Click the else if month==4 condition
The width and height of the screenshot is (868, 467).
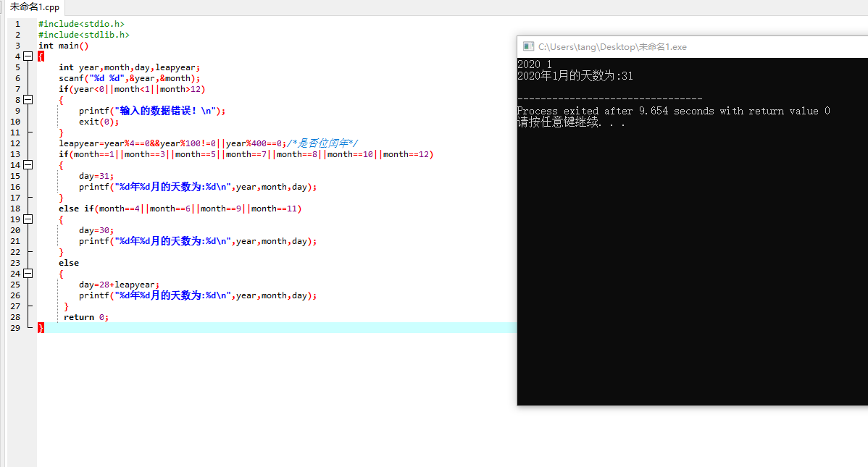180,209
